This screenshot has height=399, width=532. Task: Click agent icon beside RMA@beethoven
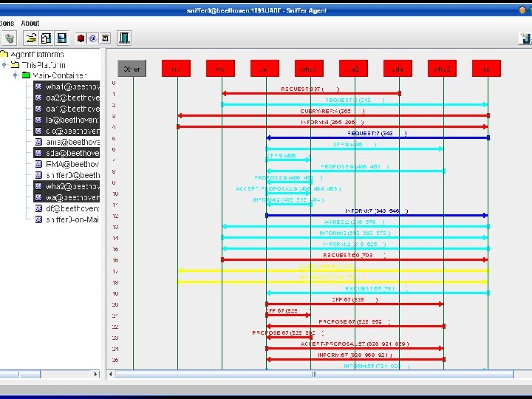coord(38,164)
